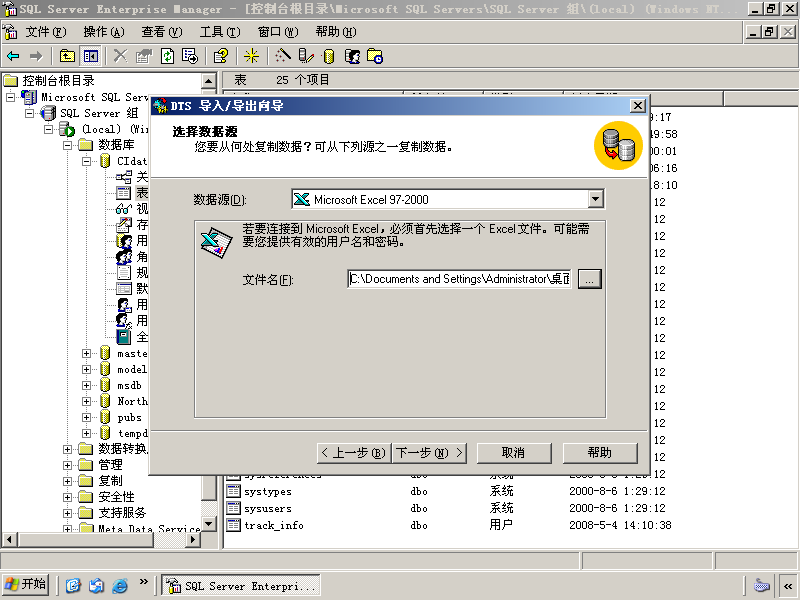Screen dimensions: 800x600
Task: Click the Register Server toolbar icon
Action: (x=306, y=56)
